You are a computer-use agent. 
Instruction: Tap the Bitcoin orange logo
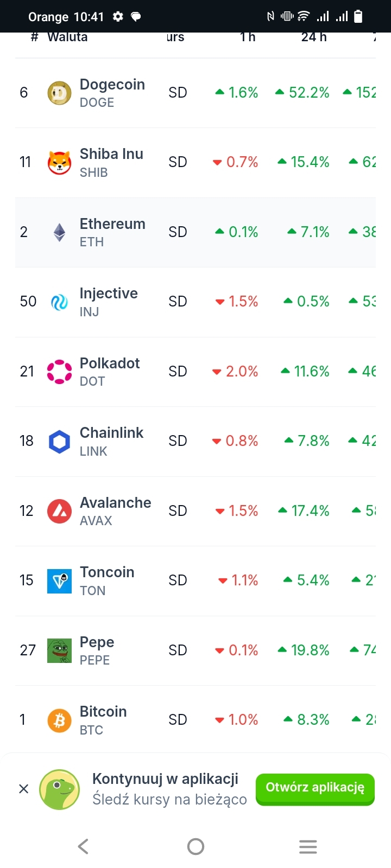click(59, 720)
